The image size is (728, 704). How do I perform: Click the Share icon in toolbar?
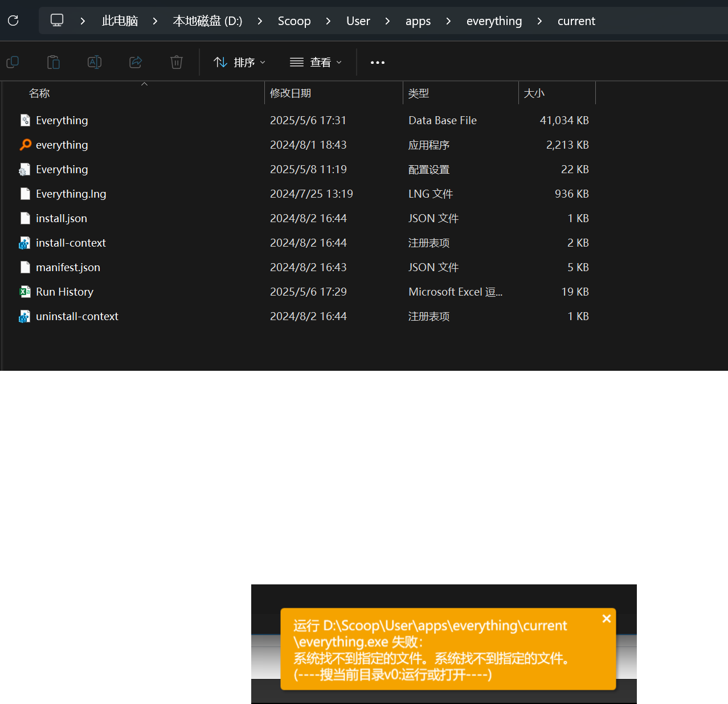(136, 62)
